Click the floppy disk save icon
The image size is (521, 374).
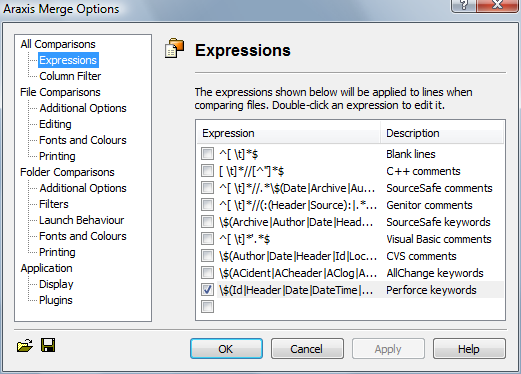click(48, 345)
